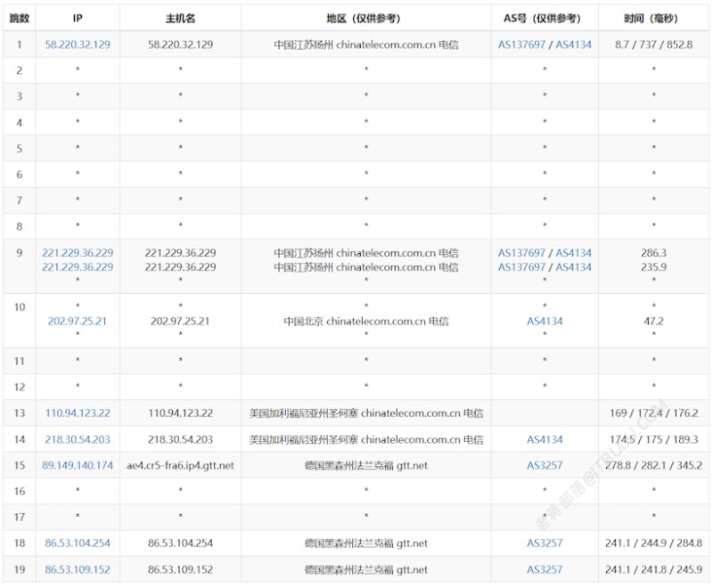Click AS4134 link in hop 1 row
The height and width of the screenshot is (588, 713).
[x=573, y=45]
